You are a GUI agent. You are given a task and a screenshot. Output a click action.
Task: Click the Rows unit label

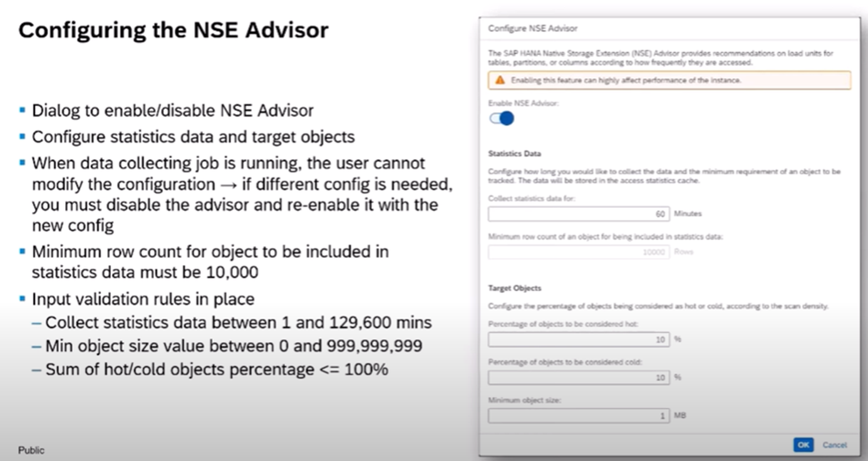point(683,252)
